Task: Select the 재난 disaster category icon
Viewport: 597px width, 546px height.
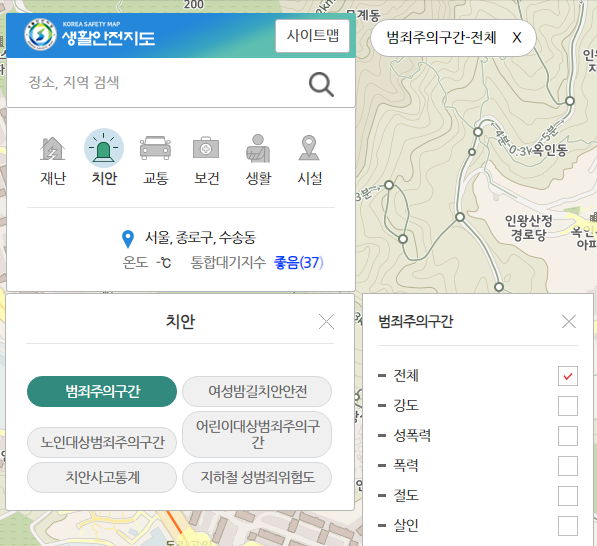Action: pos(53,149)
